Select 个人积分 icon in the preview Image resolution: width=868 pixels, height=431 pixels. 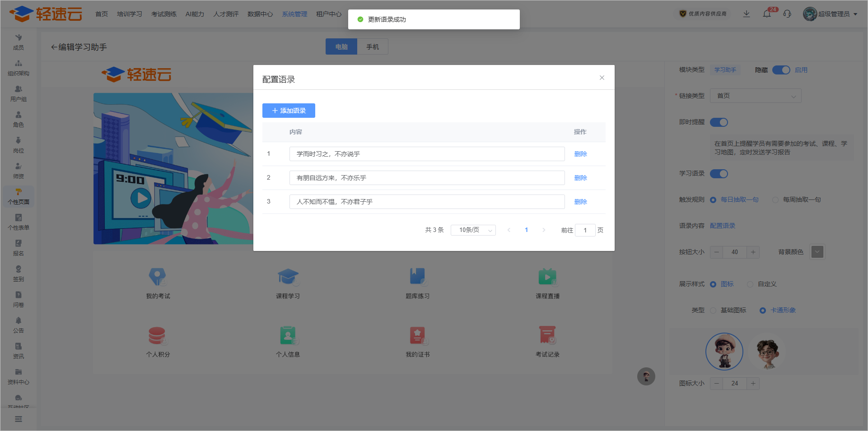tap(157, 336)
